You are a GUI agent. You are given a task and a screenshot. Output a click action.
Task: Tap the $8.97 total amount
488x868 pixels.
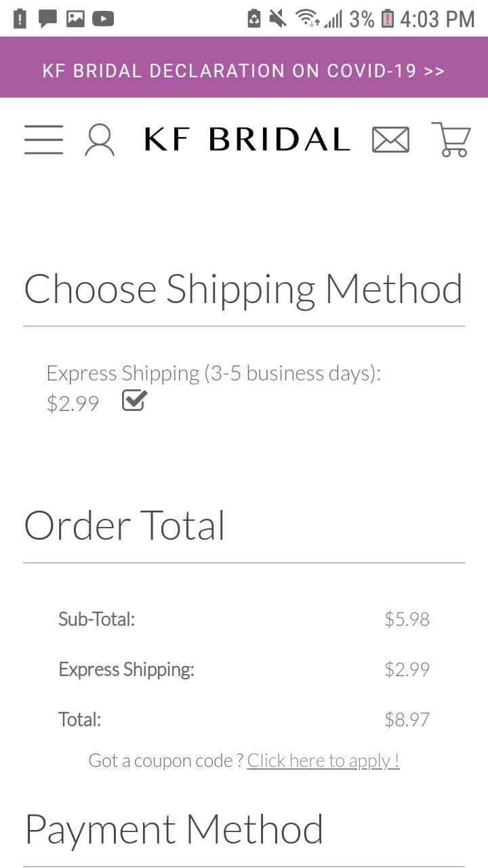point(407,719)
